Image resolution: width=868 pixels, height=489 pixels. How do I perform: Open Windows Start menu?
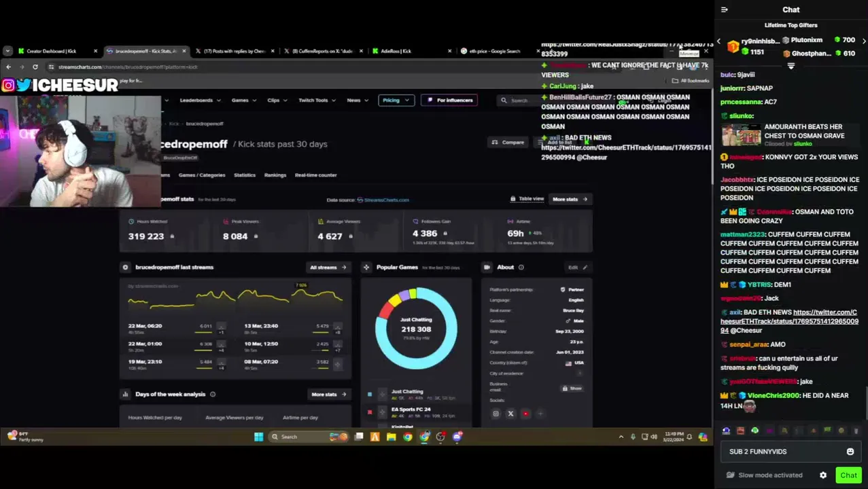259,437
